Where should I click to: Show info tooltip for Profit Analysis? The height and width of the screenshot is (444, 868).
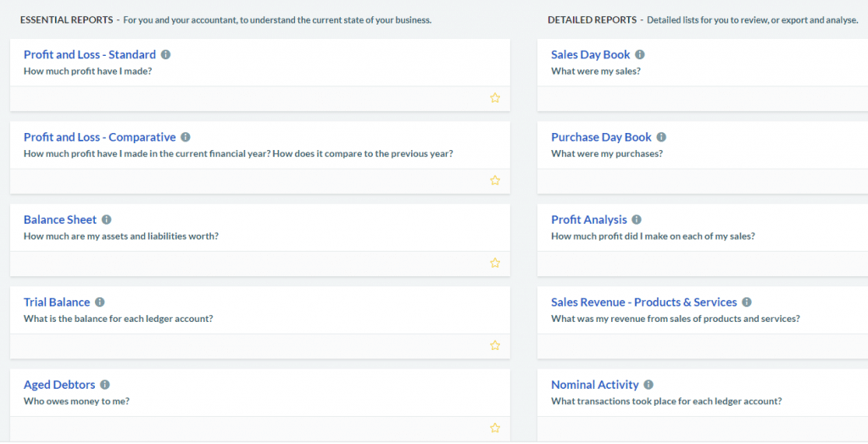click(x=637, y=219)
